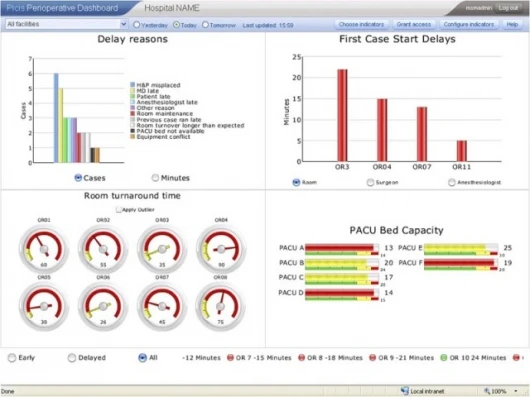
Task: Click the Log out button
Action: click(x=508, y=8)
